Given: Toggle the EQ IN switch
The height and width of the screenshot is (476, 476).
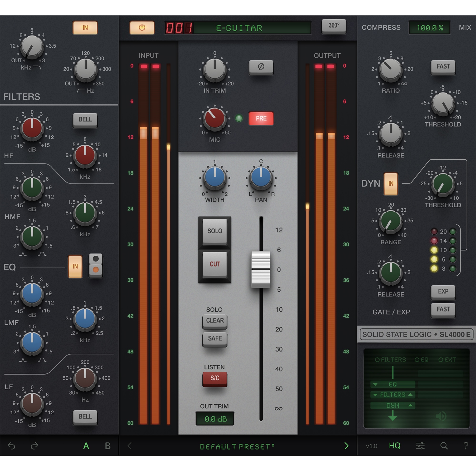Looking at the screenshot, I should (75, 267).
